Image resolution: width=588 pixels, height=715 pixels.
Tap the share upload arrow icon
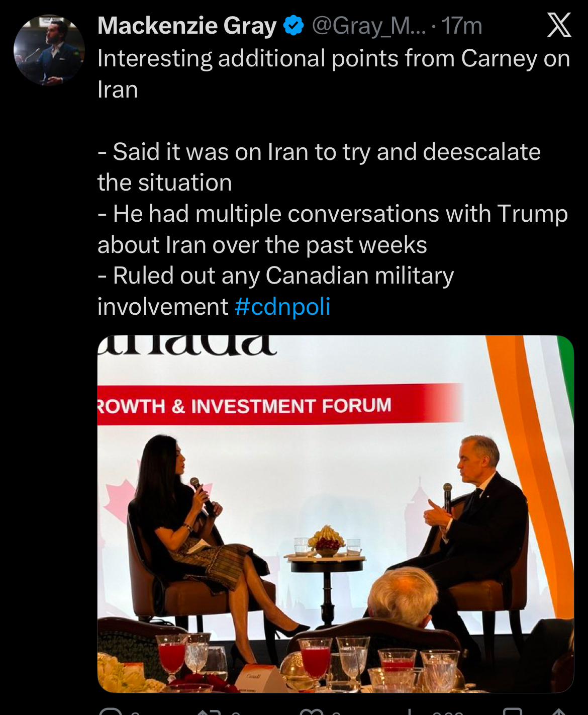point(559,711)
